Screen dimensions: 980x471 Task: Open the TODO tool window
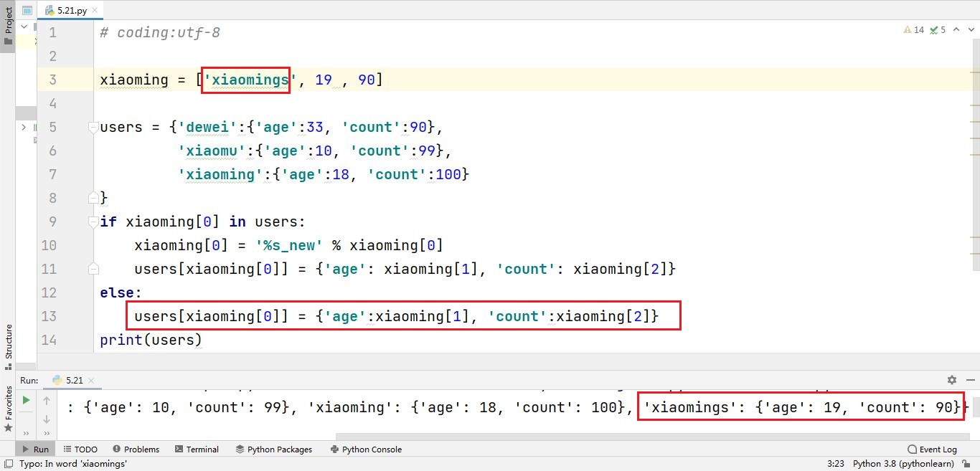[79, 449]
